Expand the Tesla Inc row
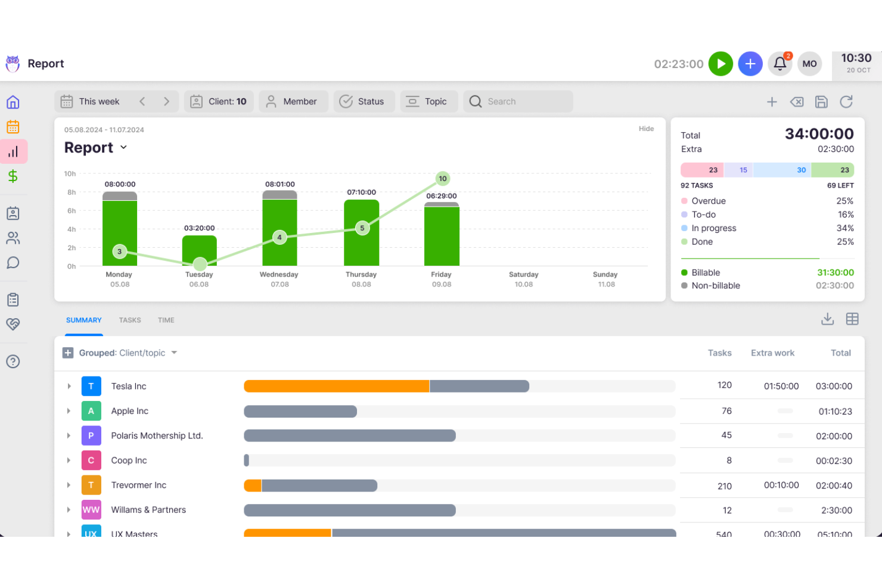 coord(69,386)
